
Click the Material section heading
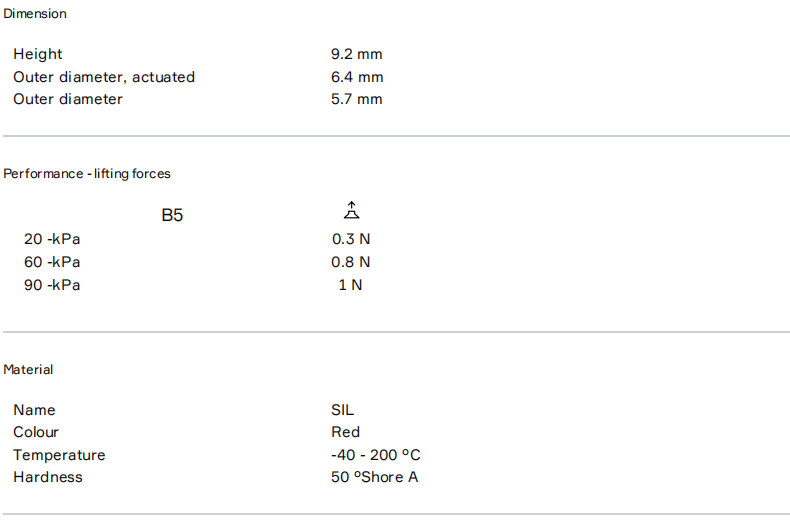28,370
